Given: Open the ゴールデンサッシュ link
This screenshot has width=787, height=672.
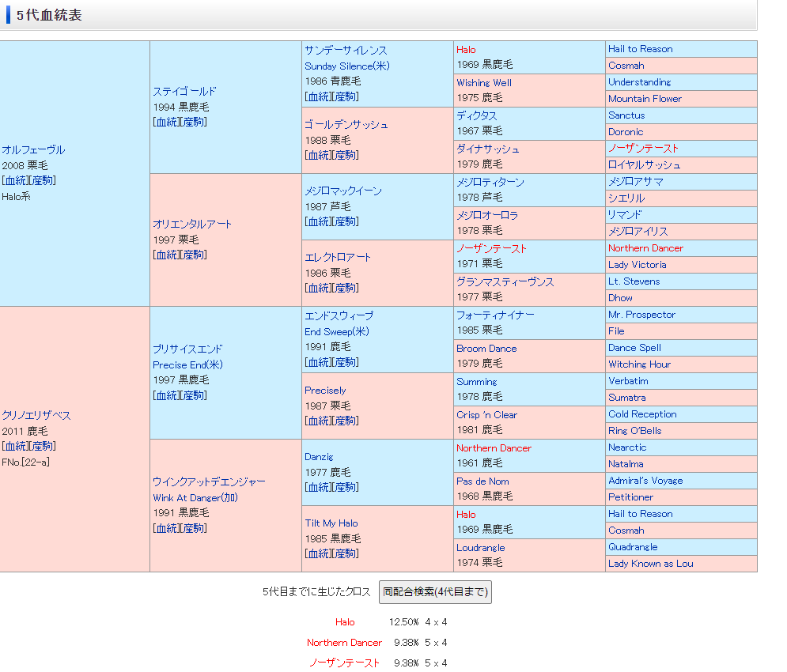Looking at the screenshot, I should tap(346, 125).
